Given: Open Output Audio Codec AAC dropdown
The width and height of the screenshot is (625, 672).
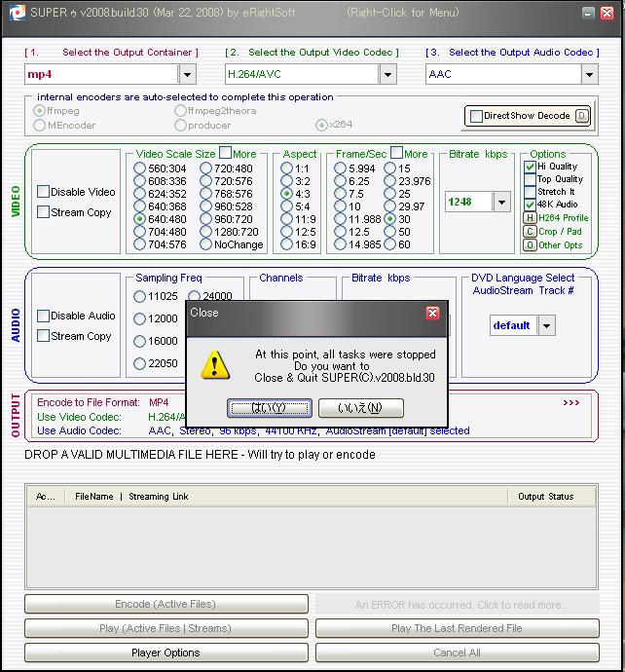Looking at the screenshot, I should click(x=589, y=75).
